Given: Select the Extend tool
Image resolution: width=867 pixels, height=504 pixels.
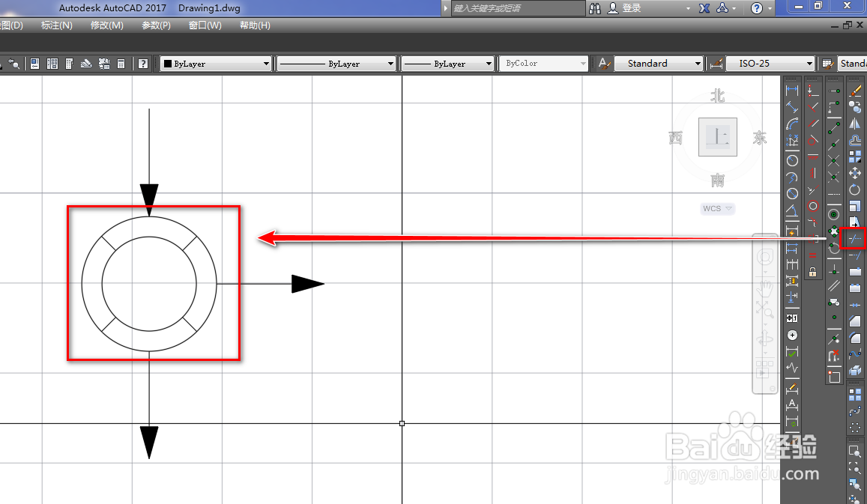Looking at the screenshot, I should pyautogui.click(x=855, y=255).
